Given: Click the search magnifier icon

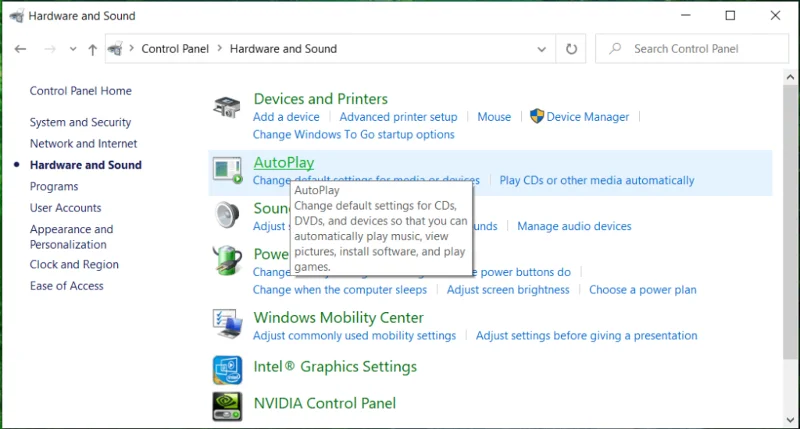Looking at the screenshot, I should pos(615,48).
